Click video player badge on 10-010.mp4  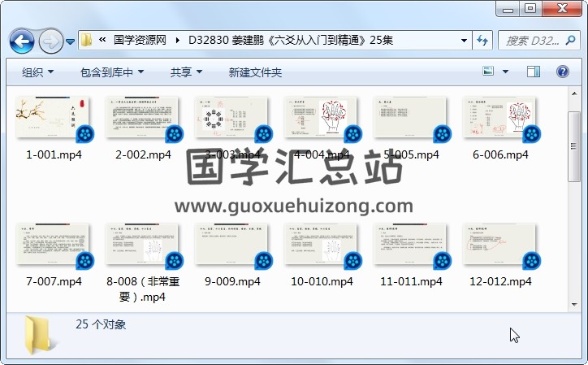pyautogui.click(x=352, y=261)
